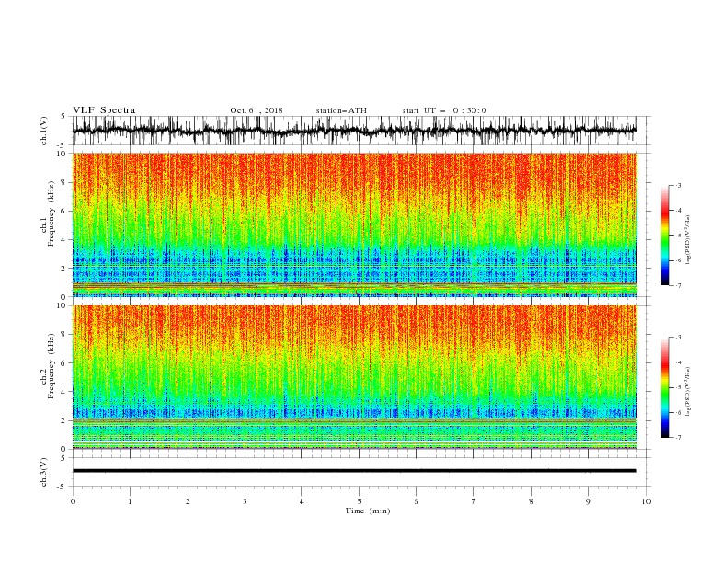Select the date label "Oct. 6 , 2018"
Screen dimensions: 728x563
(x=256, y=110)
